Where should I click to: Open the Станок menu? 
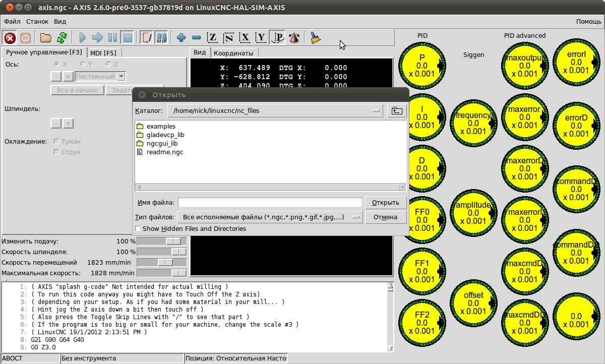click(37, 22)
